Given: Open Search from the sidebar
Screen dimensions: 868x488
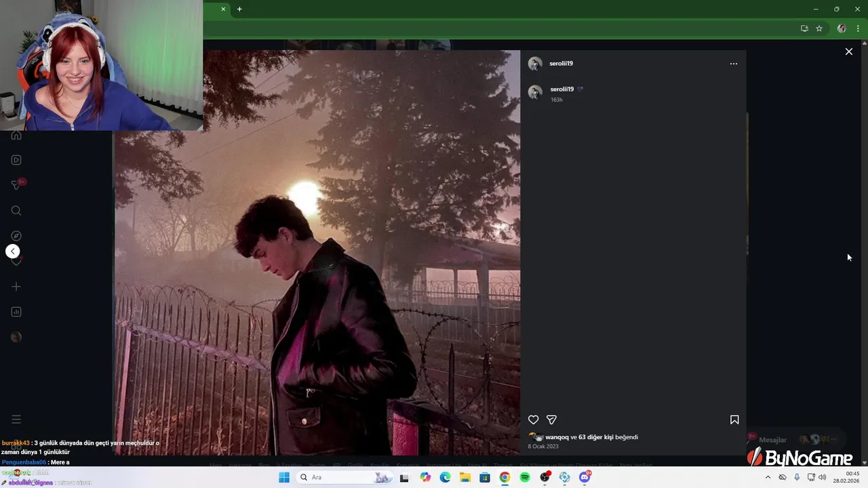Looking at the screenshot, I should coord(16,211).
